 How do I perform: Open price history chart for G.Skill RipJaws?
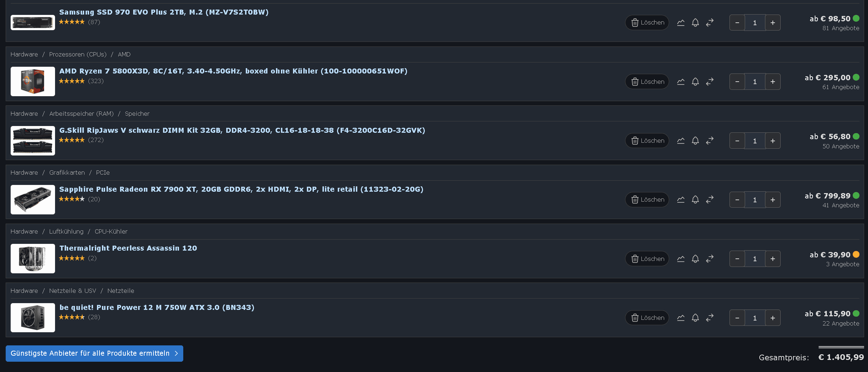[680, 141]
